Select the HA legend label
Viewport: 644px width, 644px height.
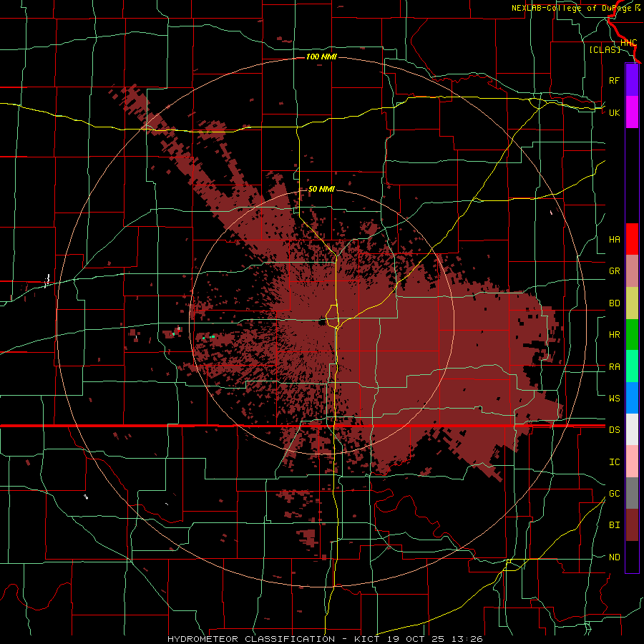tap(614, 239)
